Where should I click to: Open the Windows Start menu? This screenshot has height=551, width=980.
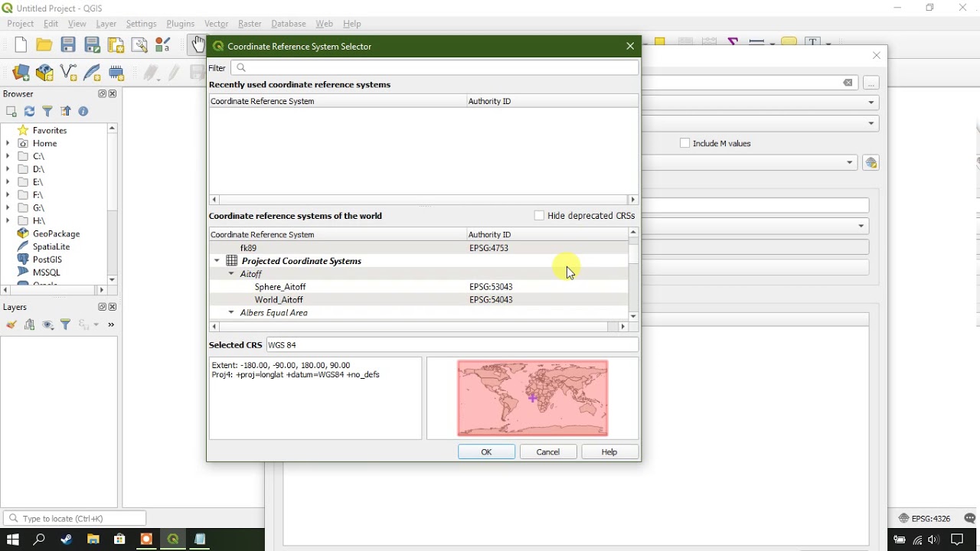click(x=13, y=540)
